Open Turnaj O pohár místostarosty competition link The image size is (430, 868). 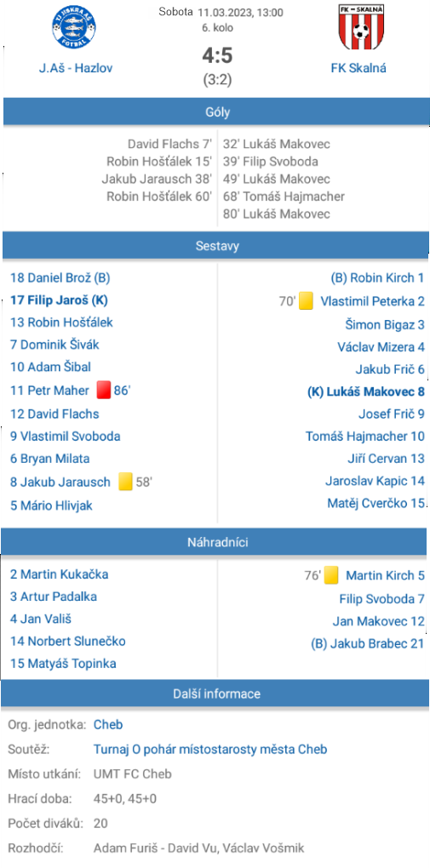(x=210, y=749)
